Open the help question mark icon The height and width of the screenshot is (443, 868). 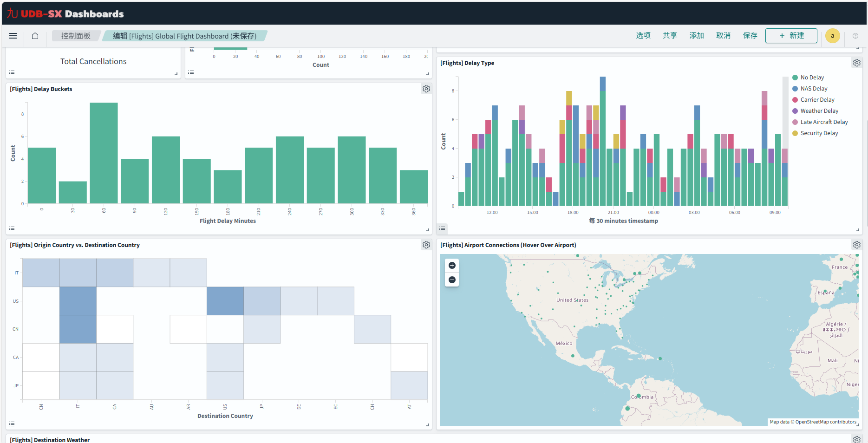[855, 36]
